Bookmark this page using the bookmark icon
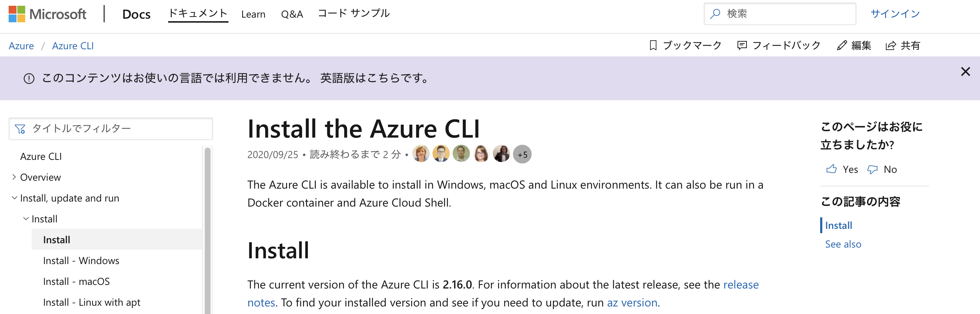The image size is (980, 314). [653, 45]
